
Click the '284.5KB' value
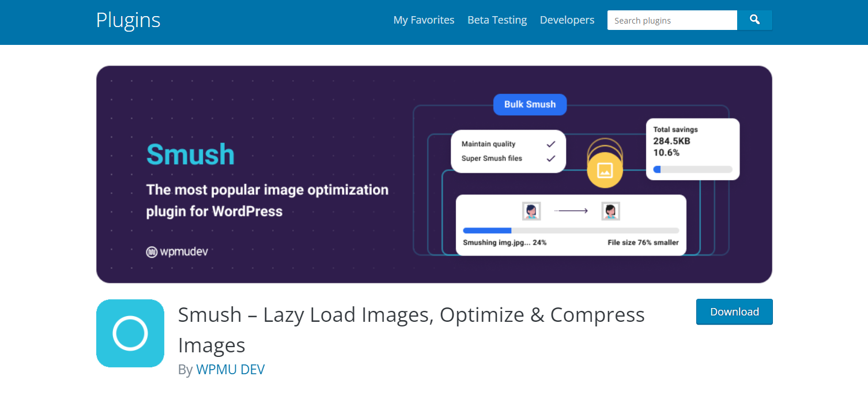[x=671, y=141]
